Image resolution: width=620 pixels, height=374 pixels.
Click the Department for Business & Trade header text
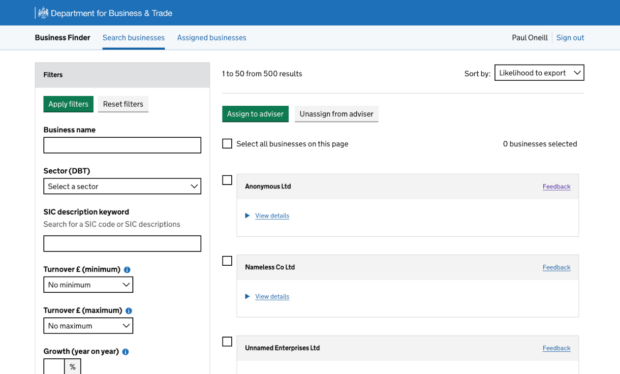click(x=112, y=13)
